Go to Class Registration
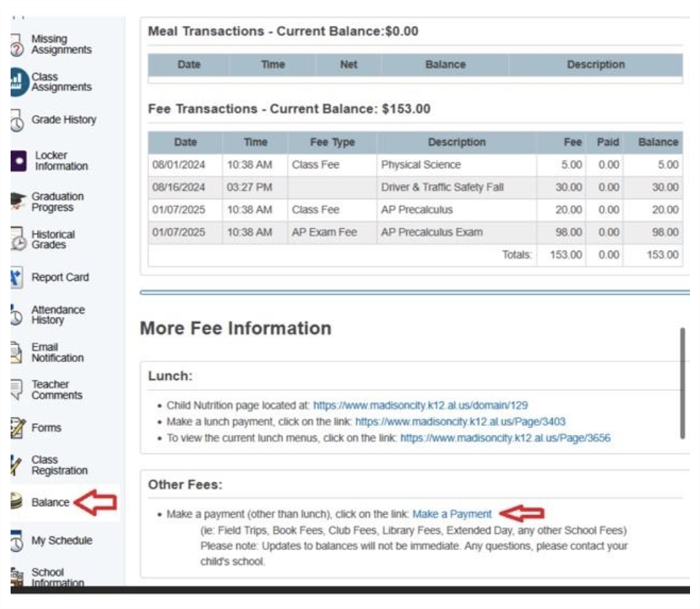 point(60,465)
